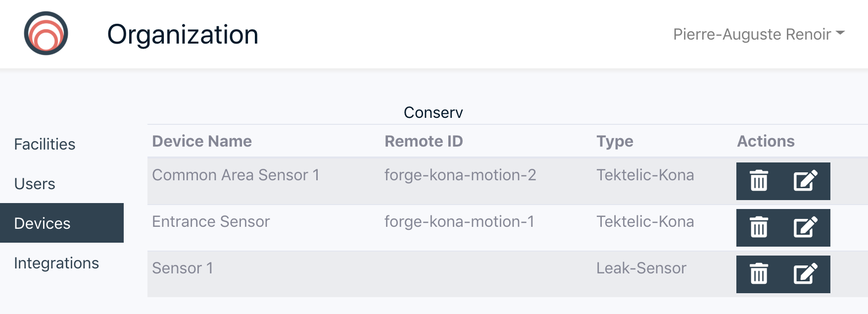
Task: Click the Remote ID column header
Action: tap(424, 141)
